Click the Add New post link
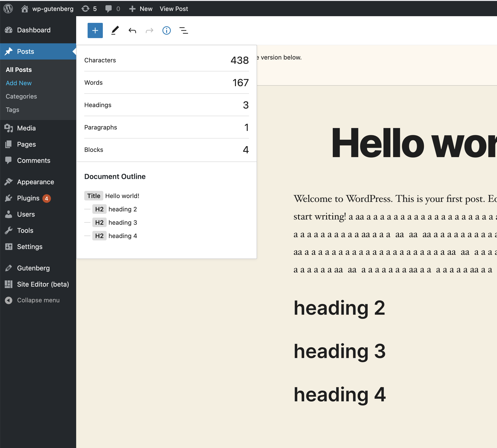 pos(19,83)
